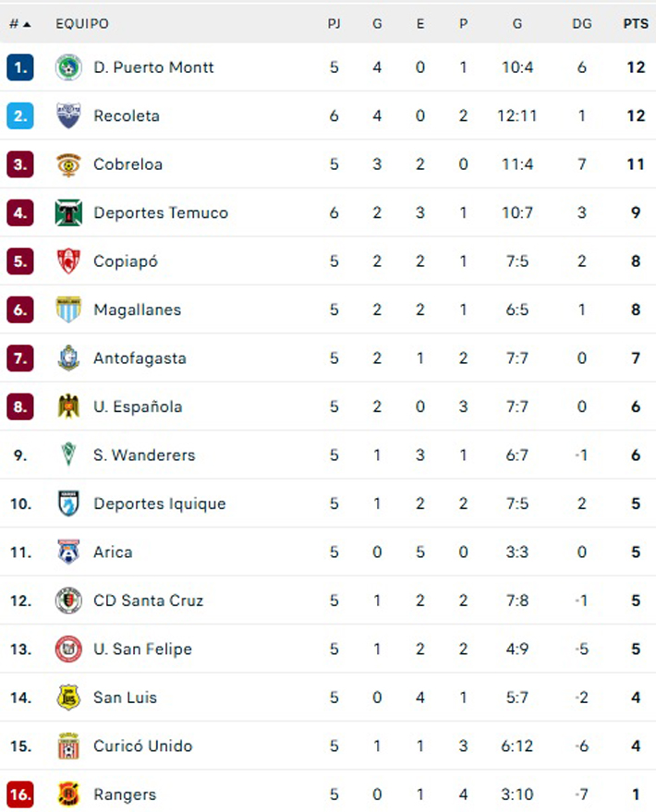
Task: Click the S. Wanderers crest
Action: 68,454
